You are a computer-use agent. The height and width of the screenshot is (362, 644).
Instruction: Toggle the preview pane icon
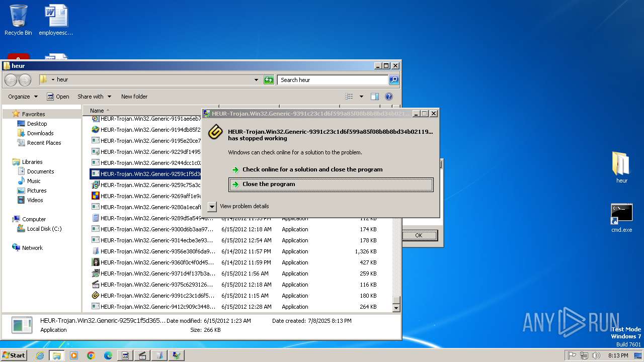pos(375,97)
